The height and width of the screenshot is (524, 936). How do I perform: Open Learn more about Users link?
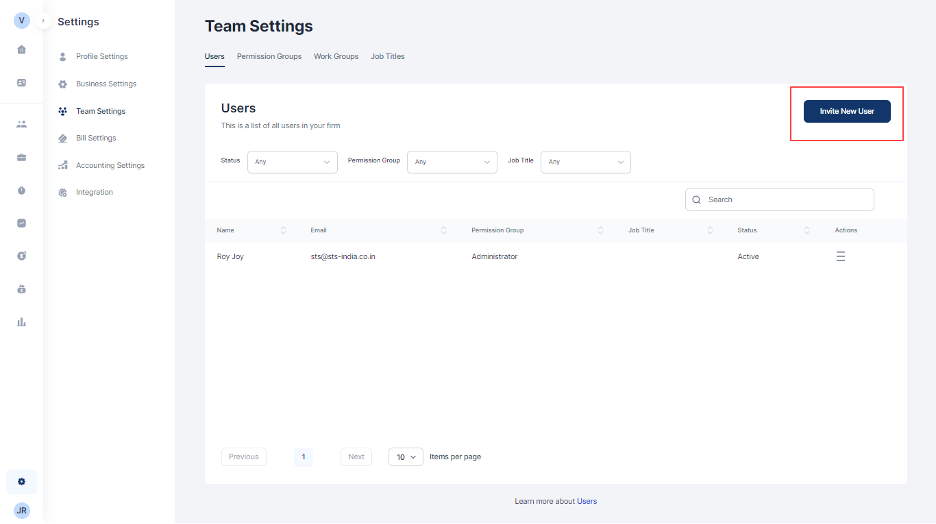pos(555,501)
